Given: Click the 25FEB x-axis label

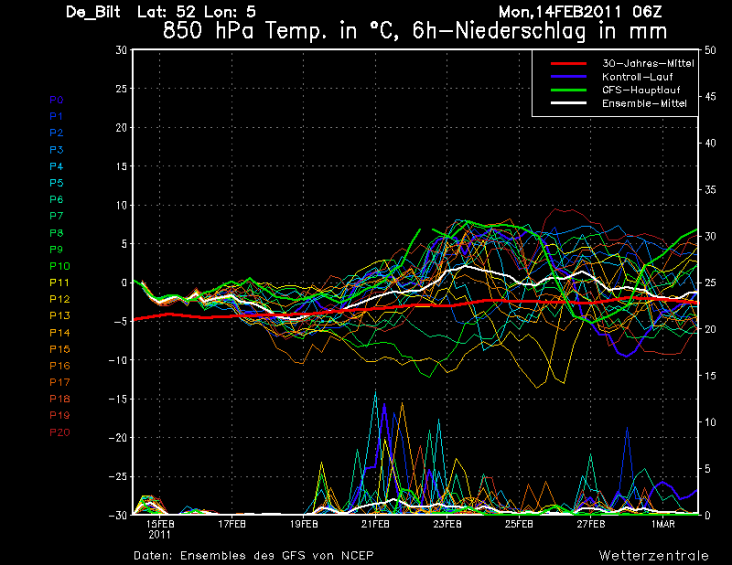Looking at the screenshot, I should 519,524.
